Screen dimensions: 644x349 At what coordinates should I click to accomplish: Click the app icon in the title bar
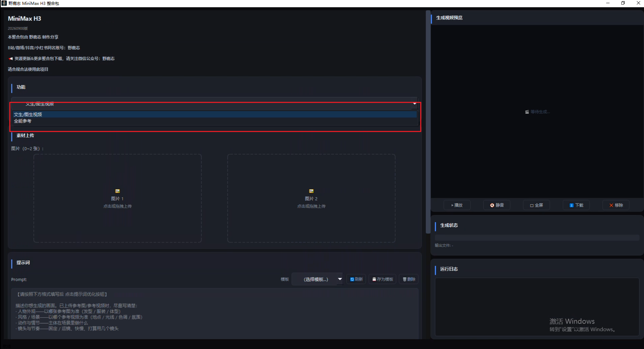(4, 3)
